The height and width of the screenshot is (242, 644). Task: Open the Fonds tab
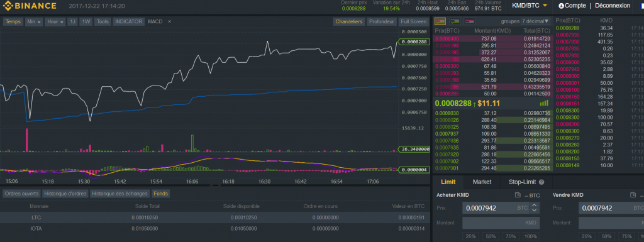pos(160,194)
